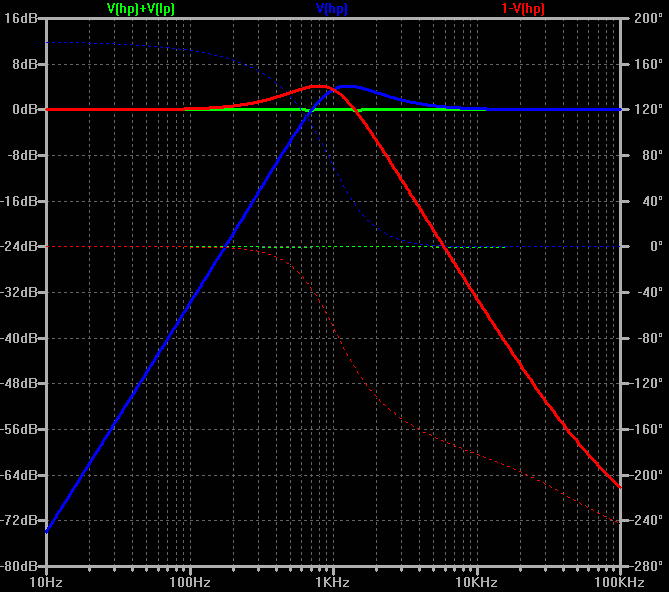This screenshot has width=669, height=592.
Task: Click the -72dB magnitude axis label
Action: pos(19,520)
